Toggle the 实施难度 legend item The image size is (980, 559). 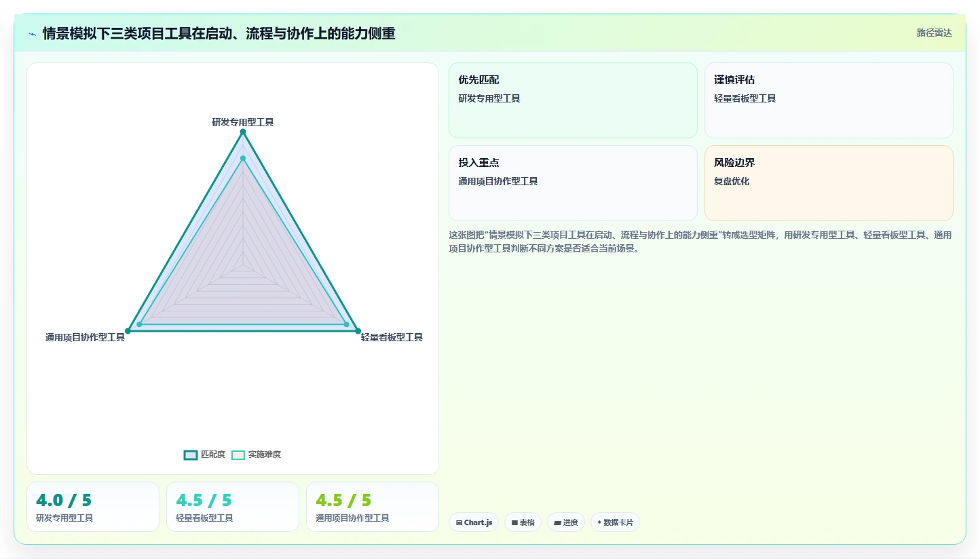coord(256,455)
